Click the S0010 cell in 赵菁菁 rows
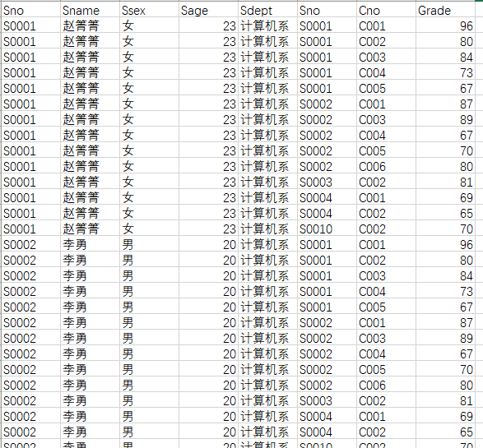Screen dimensions: 483x448 pyautogui.click(x=327, y=229)
